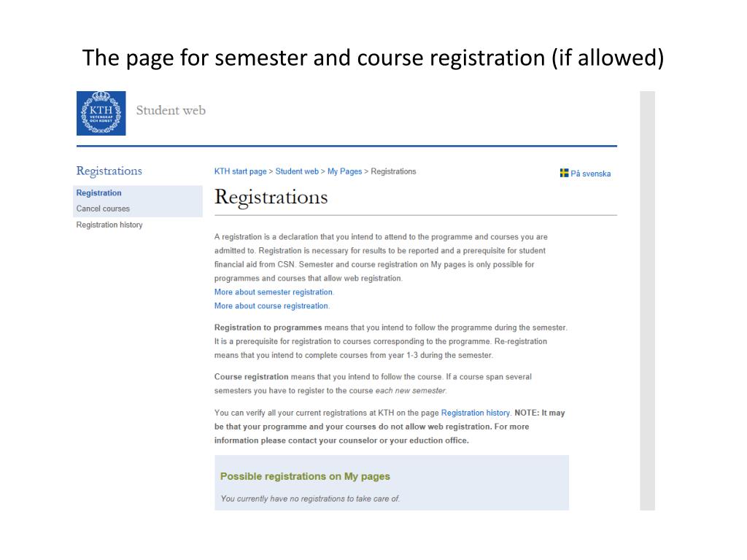The image size is (747, 560).
Task: Switch language with På svenska link
Action: tap(590, 174)
